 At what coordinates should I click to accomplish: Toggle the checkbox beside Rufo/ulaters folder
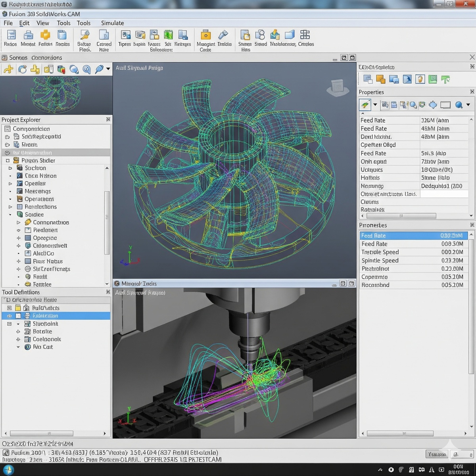(x=10, y=308)
